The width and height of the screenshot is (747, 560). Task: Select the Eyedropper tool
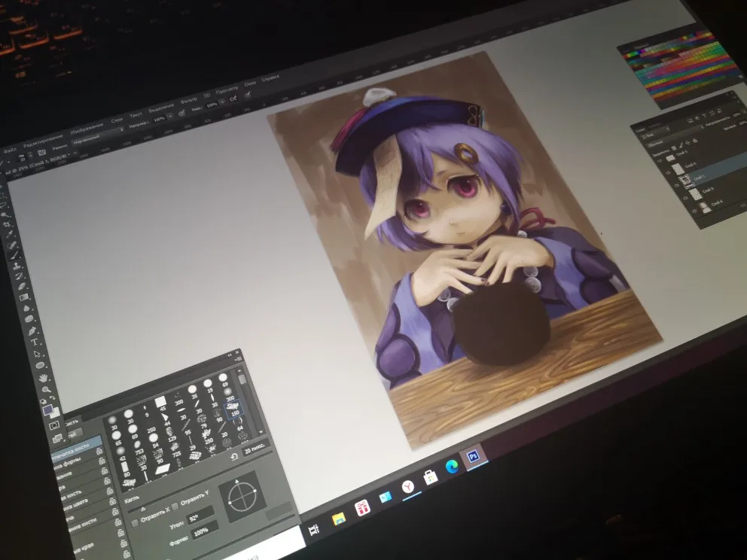10,233
